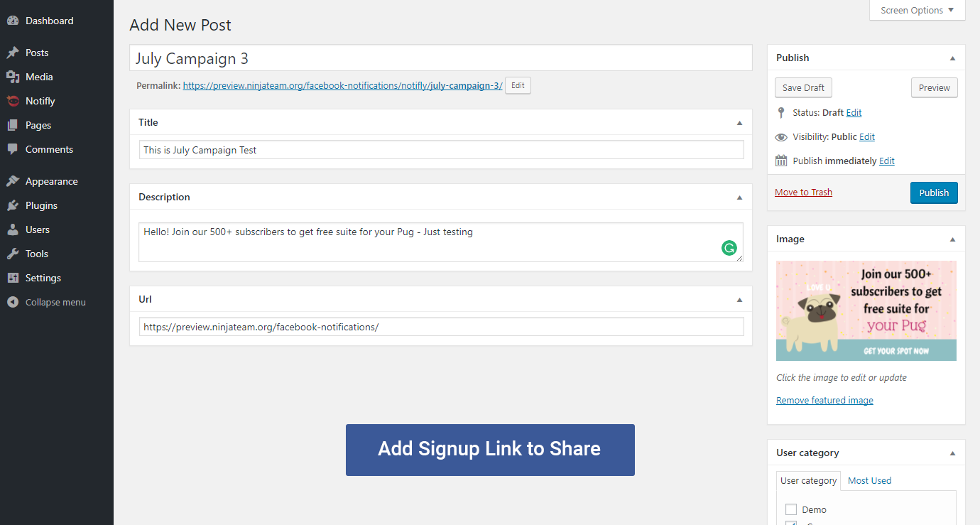The width and height of the screenshot is (980, 525).
Task: Click into the Url input field
Action: point(441,327)
